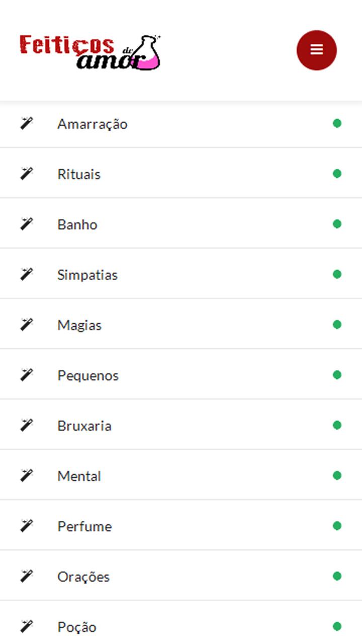362x644 pixels.
Task: Open the Rituais category
Action: tap(181, 173)
